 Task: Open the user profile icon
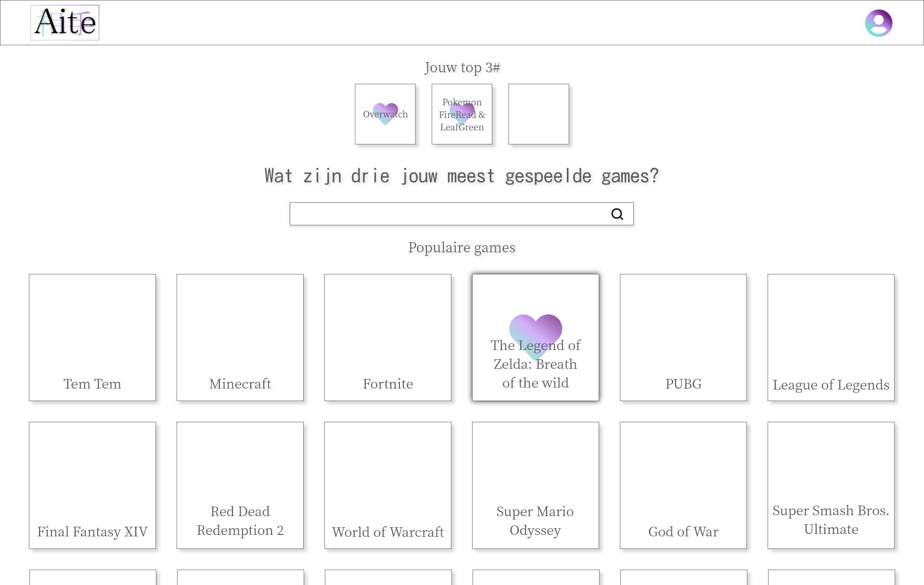(x=879, y=23)
